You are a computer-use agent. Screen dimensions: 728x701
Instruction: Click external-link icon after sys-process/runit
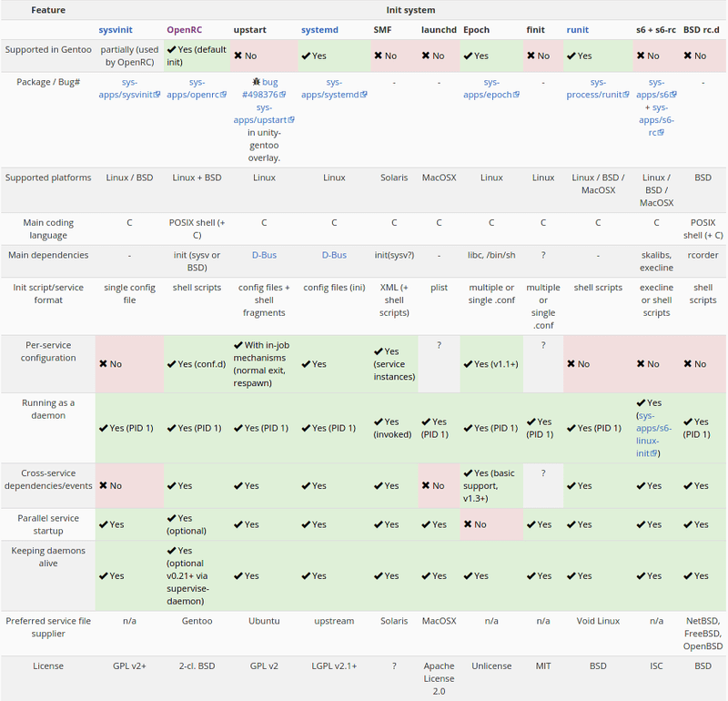coord(626,95)
